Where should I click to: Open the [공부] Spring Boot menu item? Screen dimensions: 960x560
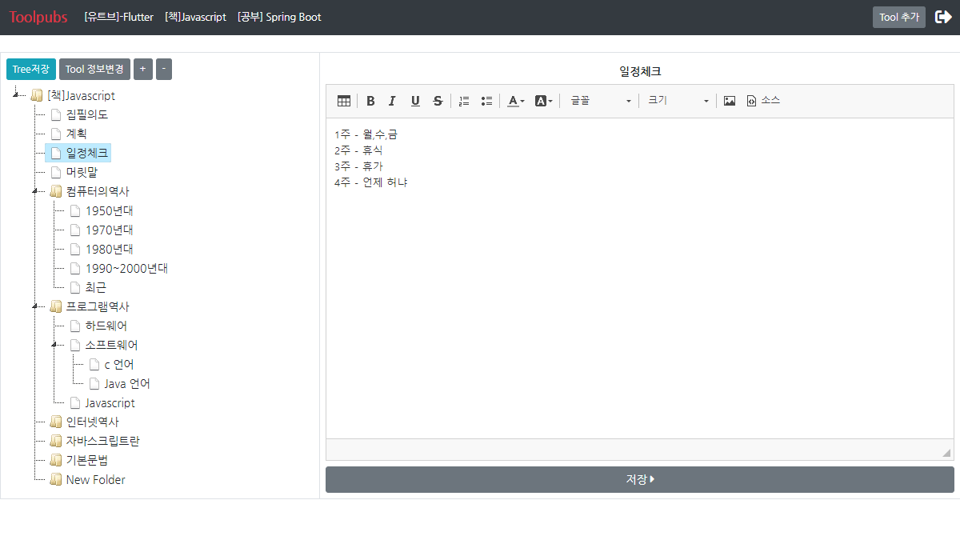point(279,17)
